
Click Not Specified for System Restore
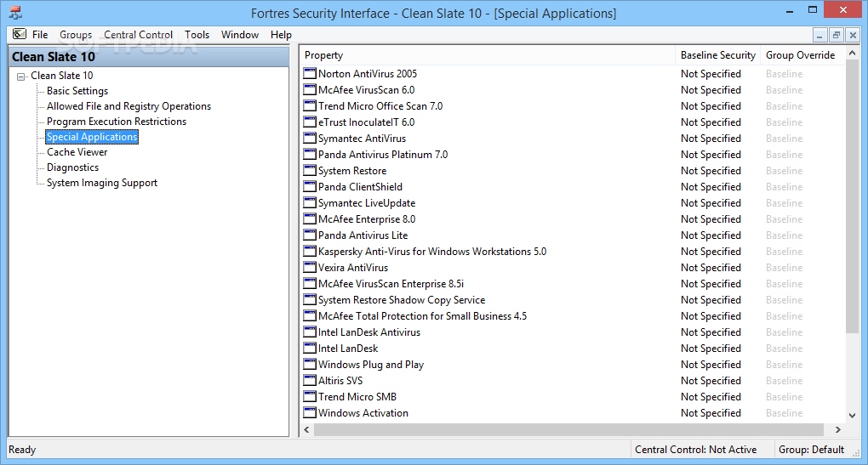[x=711, y=170]
